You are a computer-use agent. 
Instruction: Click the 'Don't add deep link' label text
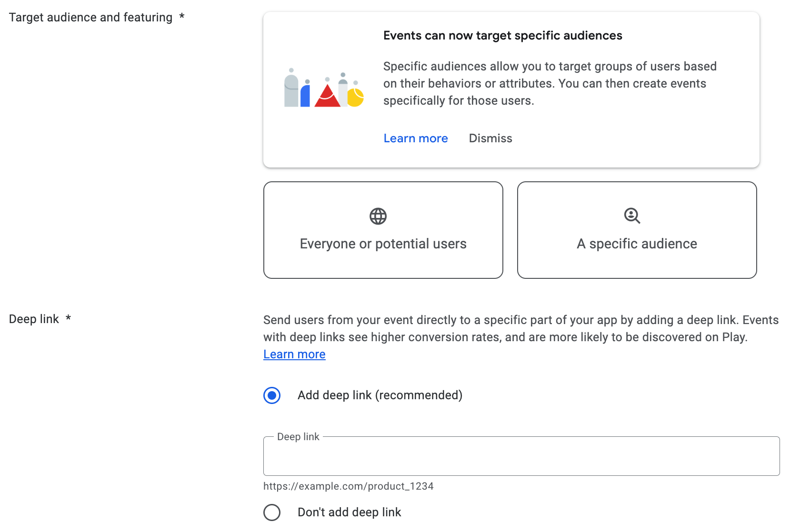click(x=350, y=512)
